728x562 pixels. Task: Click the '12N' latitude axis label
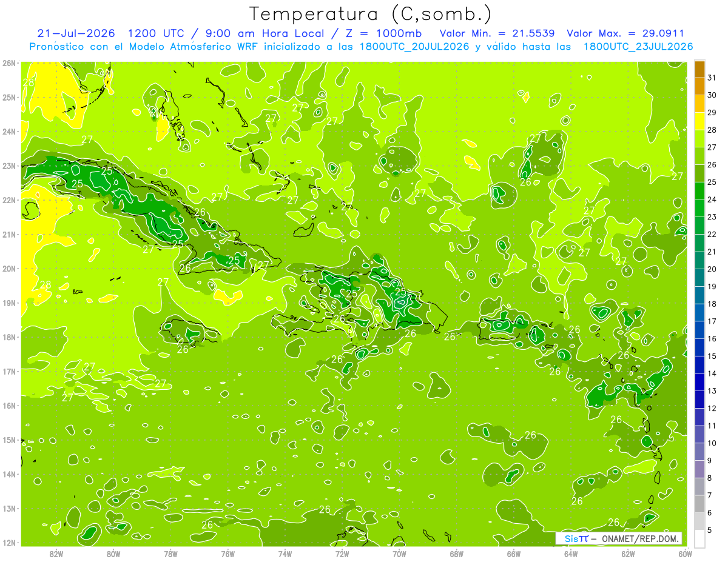tap(9, 543)
